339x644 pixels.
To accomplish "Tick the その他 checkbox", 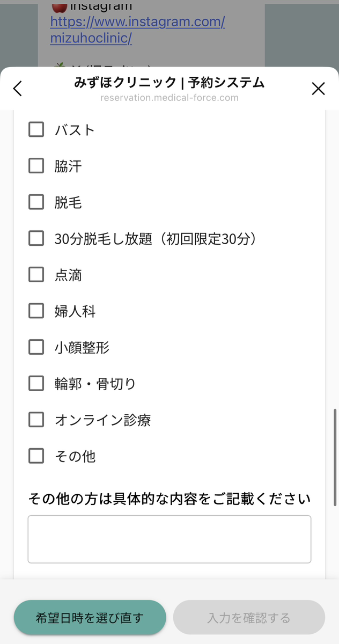I will point(36,456).
